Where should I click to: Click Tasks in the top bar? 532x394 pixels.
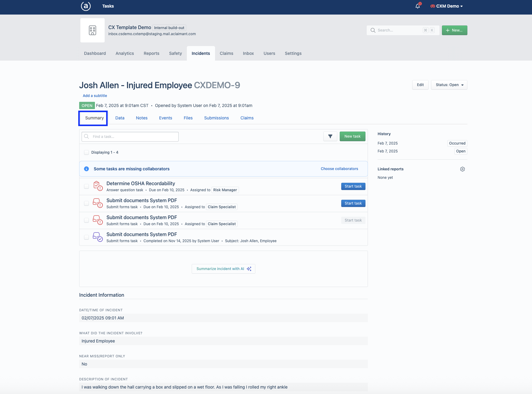tap(108, 6)
